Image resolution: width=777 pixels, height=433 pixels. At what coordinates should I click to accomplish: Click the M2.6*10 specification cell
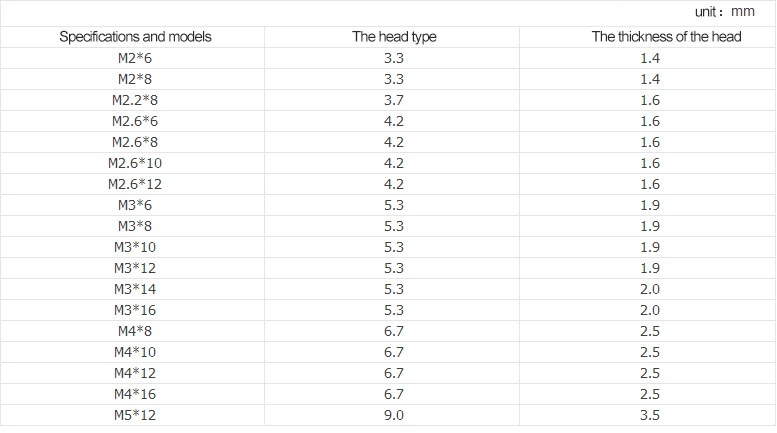pyautogui.click(x=135, y=163)
